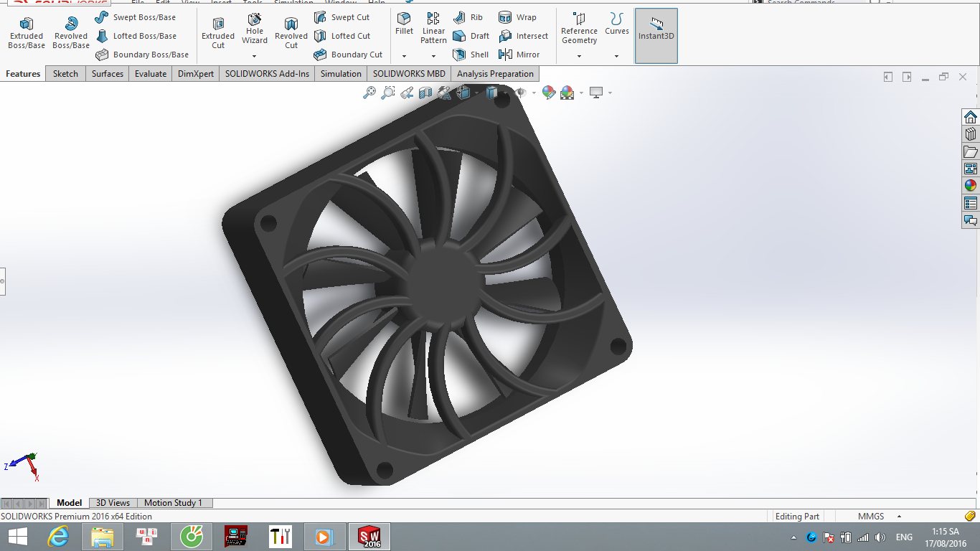The height and width of the screenshot is (551, 980).
Task: Open View Palette task pane icon
Action: point(971,169)
